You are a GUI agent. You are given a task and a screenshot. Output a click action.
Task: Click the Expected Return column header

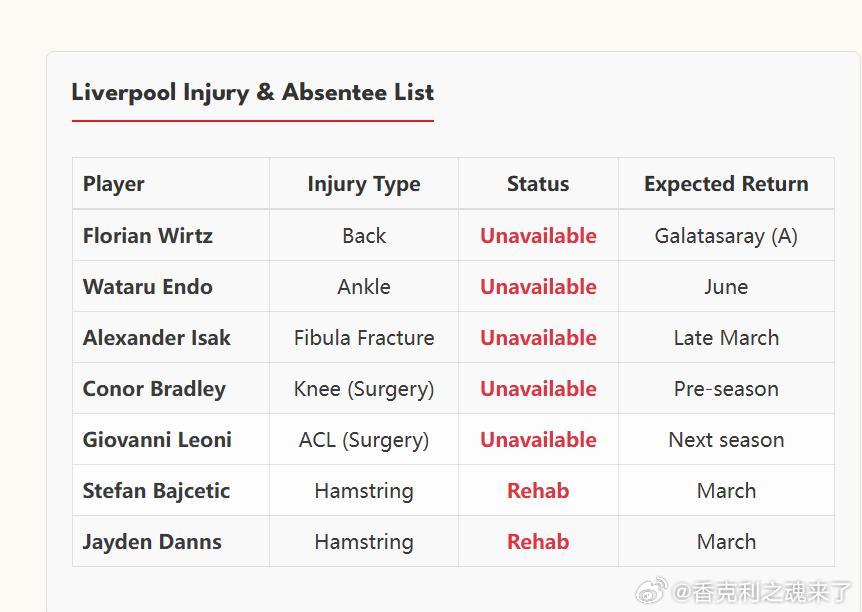pos(726,184)
